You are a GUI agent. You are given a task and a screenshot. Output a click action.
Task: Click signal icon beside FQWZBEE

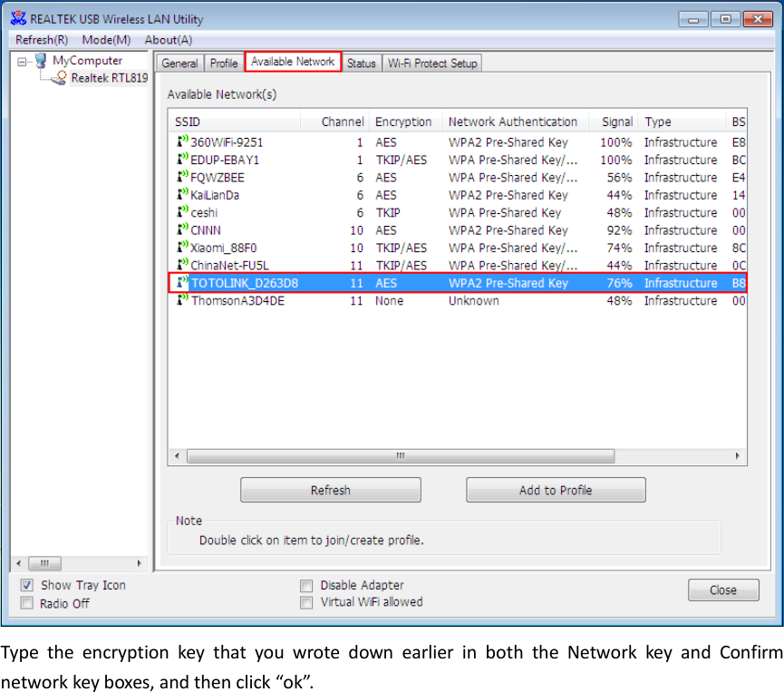(182, 177)
